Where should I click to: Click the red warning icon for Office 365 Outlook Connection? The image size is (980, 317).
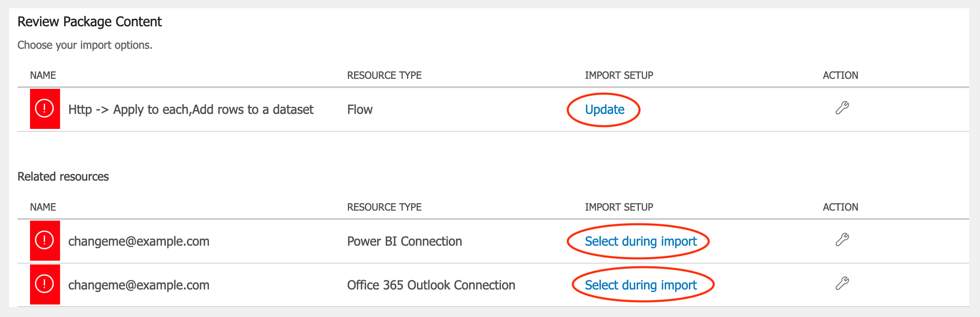(x=45, y=284)
